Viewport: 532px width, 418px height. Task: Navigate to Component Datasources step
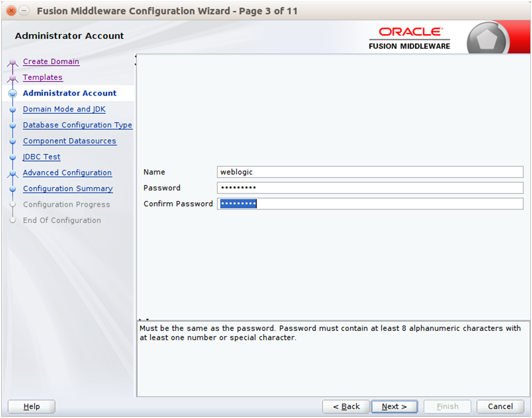click(x=70, y=141)
